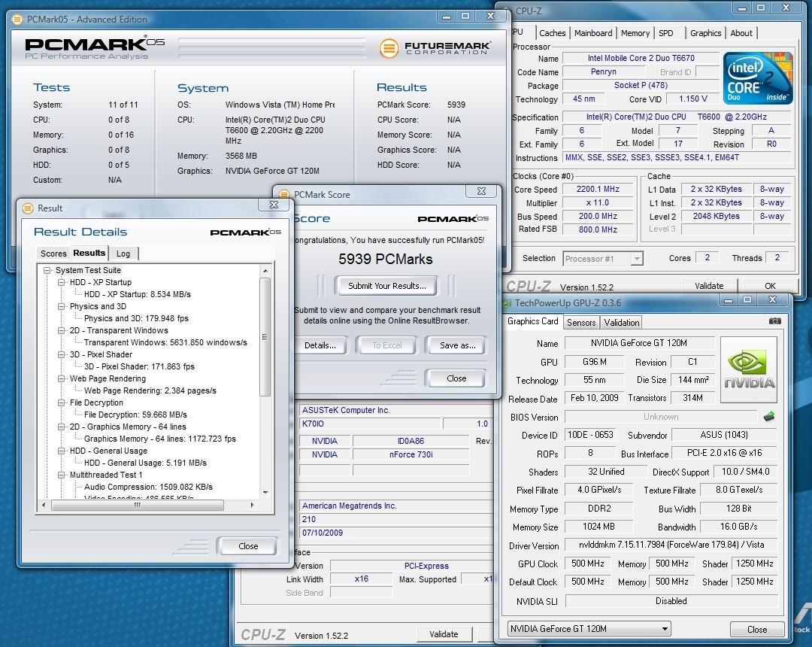Click the NVIDIA logo in GPU-Z
This screenshot has height=647, width=812.
pyautogui.click(x=749, y=370)
